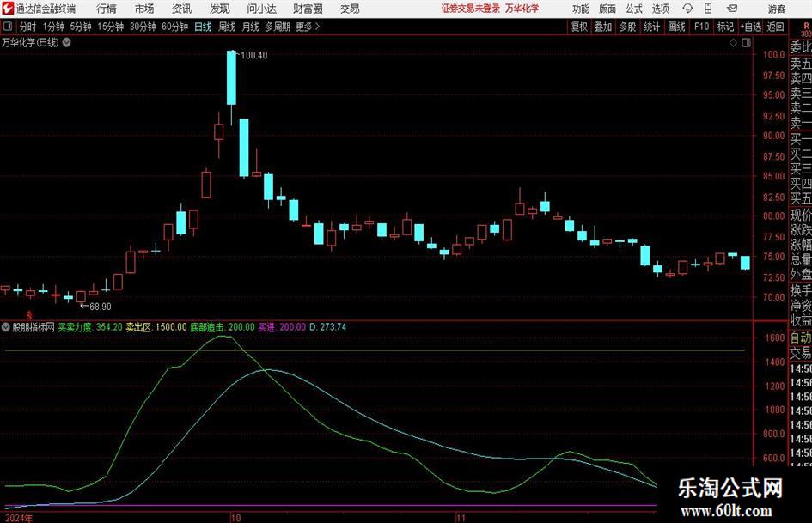
Task: Click the D: 273.74 indicator value
Action: (327, 326)
